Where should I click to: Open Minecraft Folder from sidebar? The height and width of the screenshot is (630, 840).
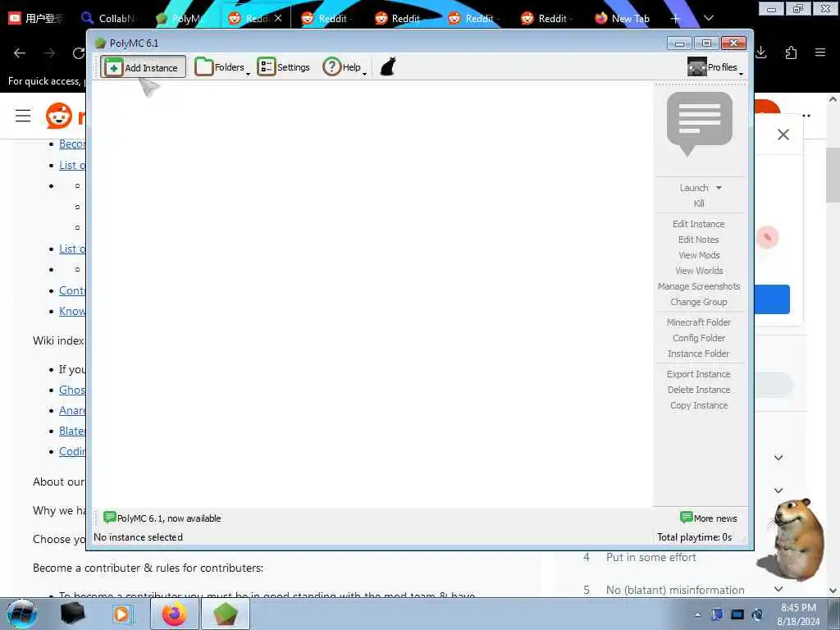[x=699, y=322]
